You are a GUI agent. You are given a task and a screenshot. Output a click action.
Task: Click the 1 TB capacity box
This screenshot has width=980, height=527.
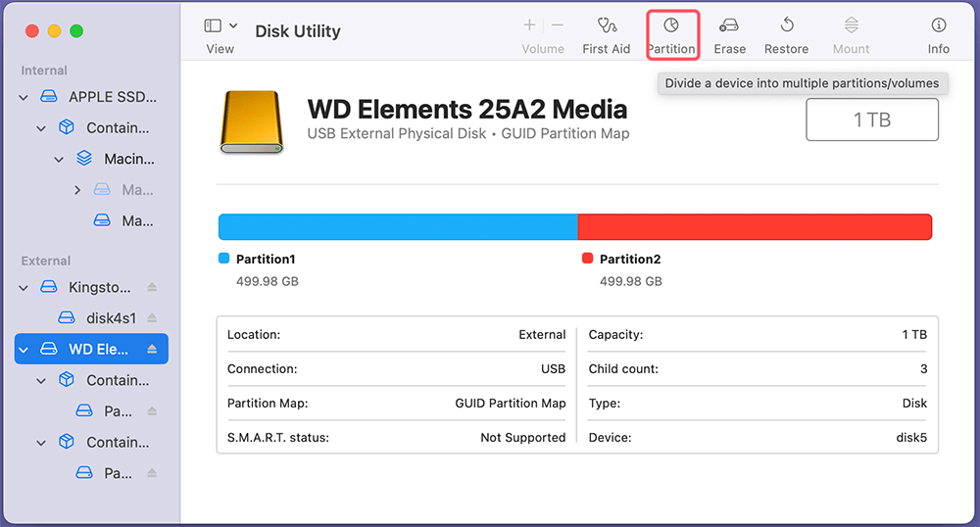tap(872, 120)
